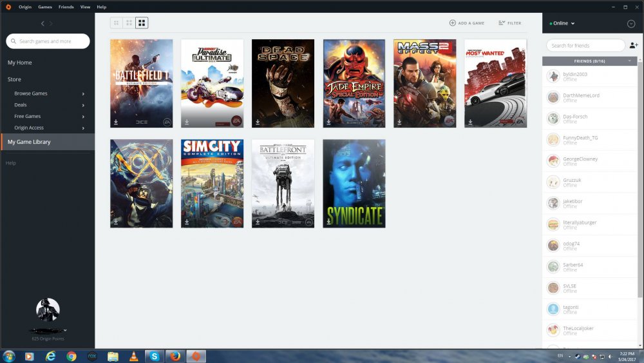Select friend DarthMemeLord

point(589,97)
